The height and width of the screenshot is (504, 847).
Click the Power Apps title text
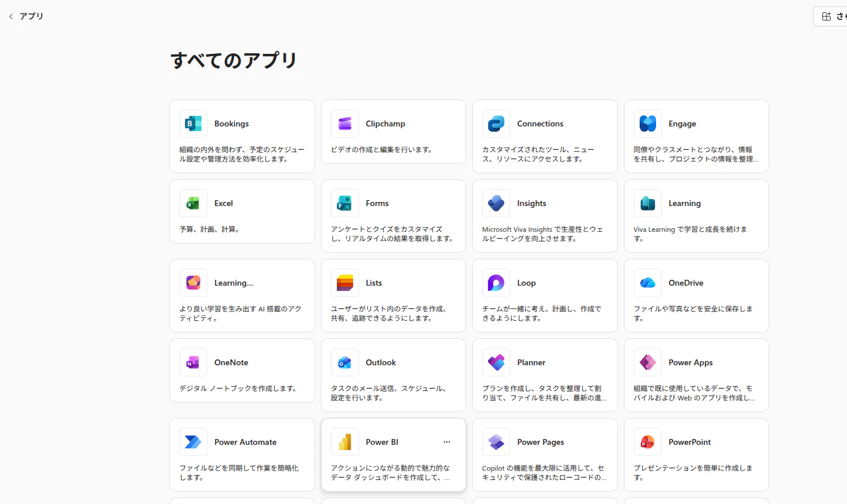(691, 362)
